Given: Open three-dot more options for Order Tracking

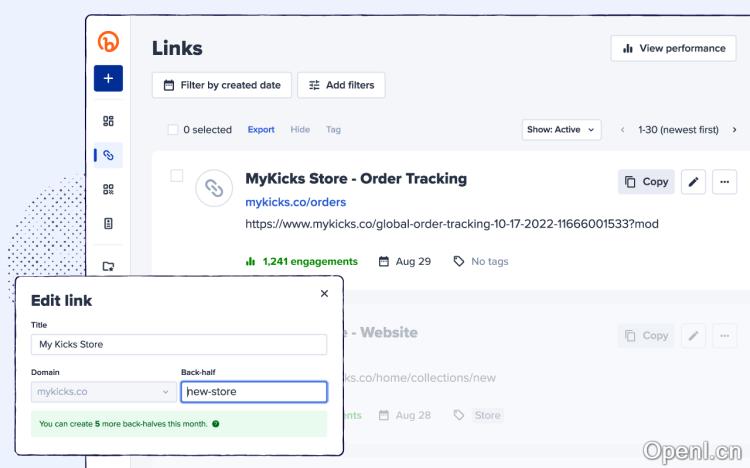Looking at the screenshot, I should point(725,181).
